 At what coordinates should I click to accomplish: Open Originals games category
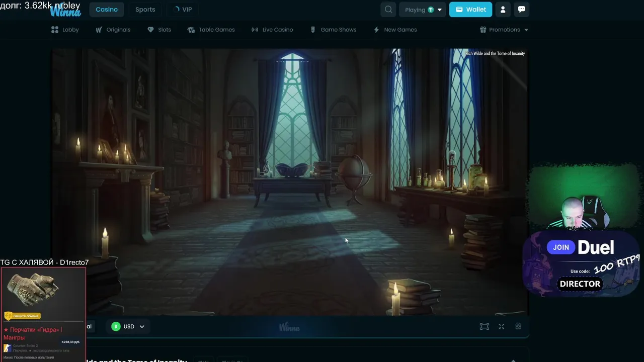click(113, 30)
